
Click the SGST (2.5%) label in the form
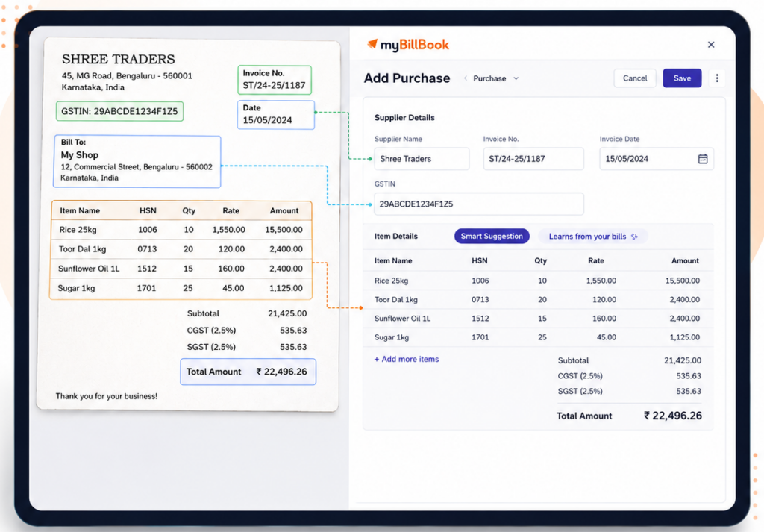580,391
